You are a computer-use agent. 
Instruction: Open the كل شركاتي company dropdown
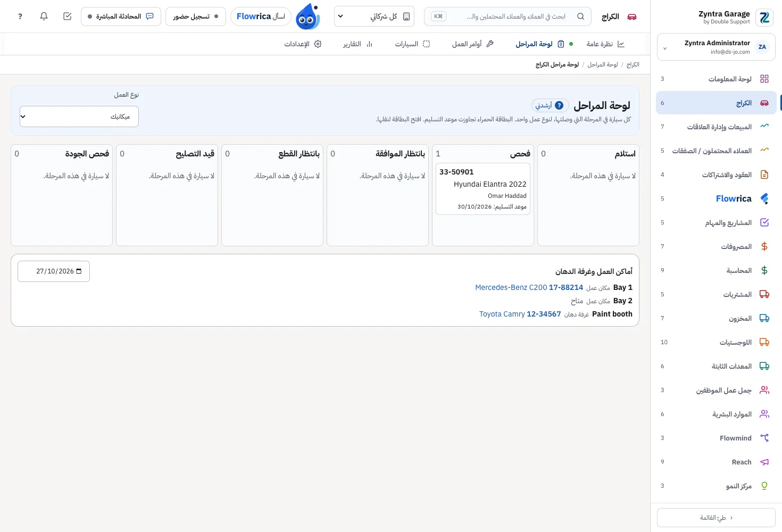[x=374, y=16]
